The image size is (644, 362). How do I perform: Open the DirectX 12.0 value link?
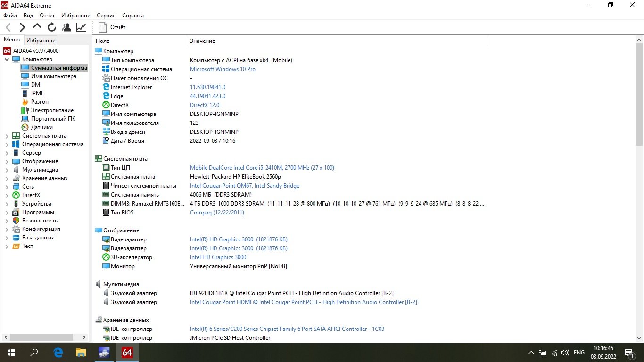[x=205, y=105]
